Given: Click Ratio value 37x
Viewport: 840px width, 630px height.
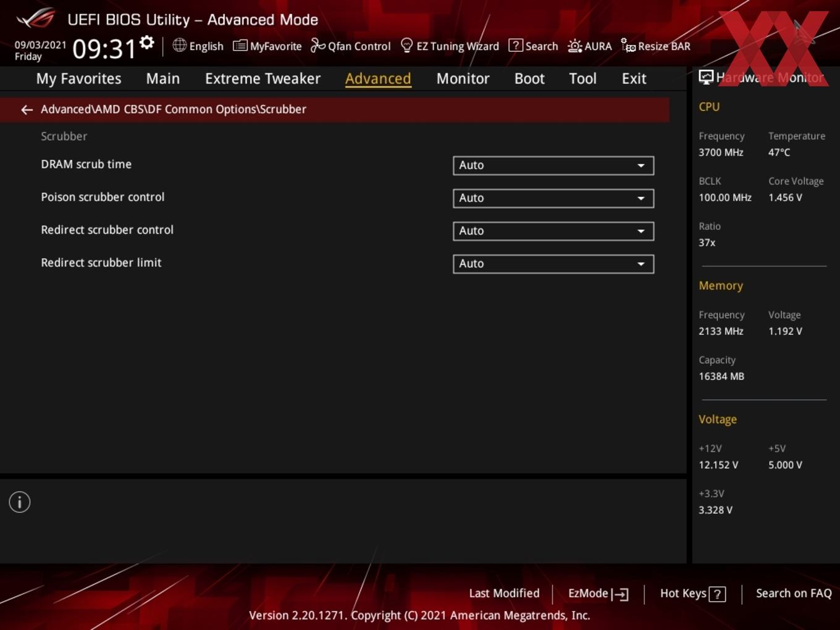Looking at the screenshot, I should (707, 243).
